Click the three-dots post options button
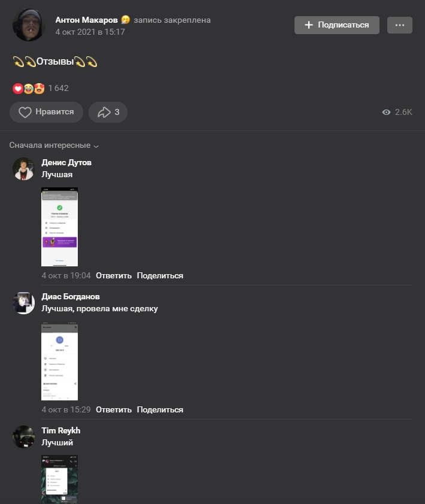This screenshot has width=425, height=504. click(x=400, y=25)
